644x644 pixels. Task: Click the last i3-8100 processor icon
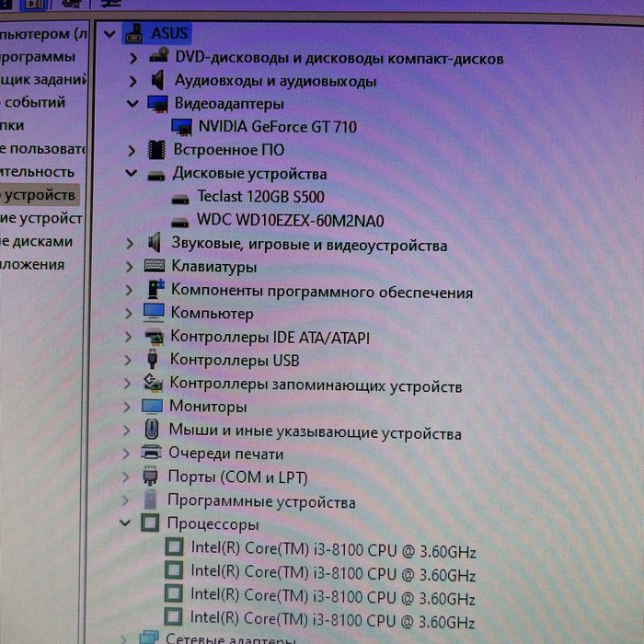pos(173,617)
